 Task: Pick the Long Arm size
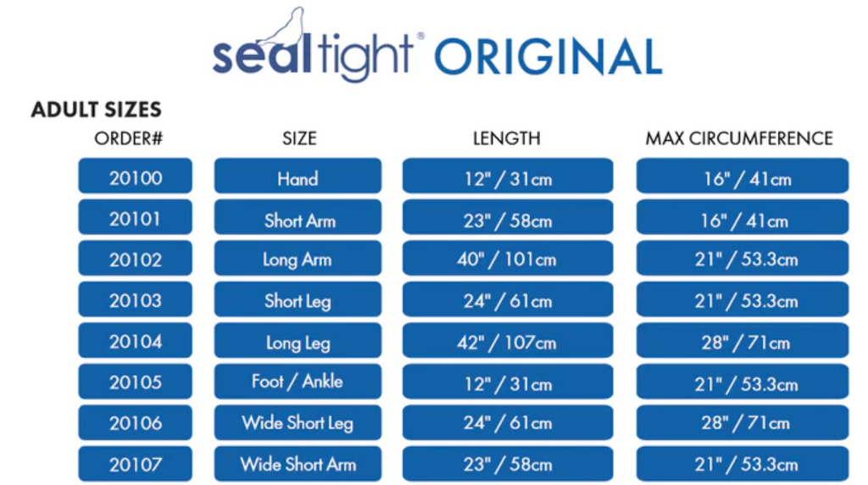[298, 259]
